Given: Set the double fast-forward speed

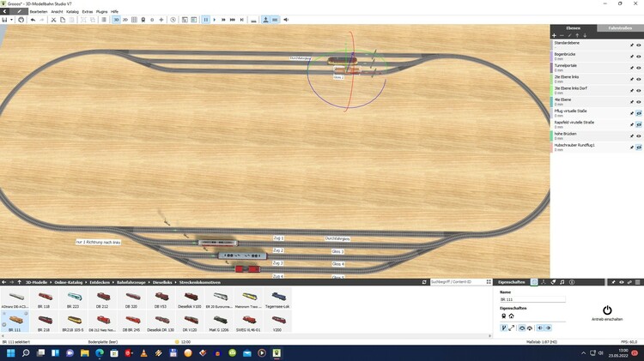Looking at the screenshot, I should pos(223,20).
